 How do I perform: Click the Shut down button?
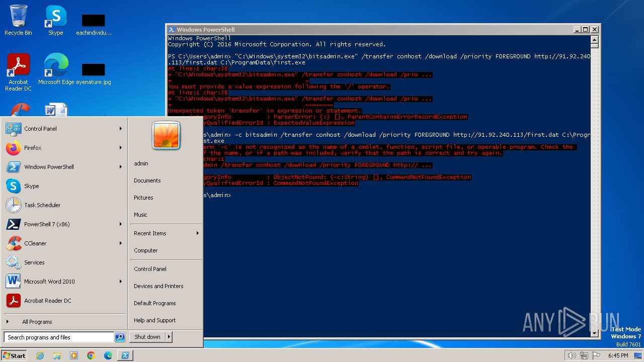pos(147,337)
